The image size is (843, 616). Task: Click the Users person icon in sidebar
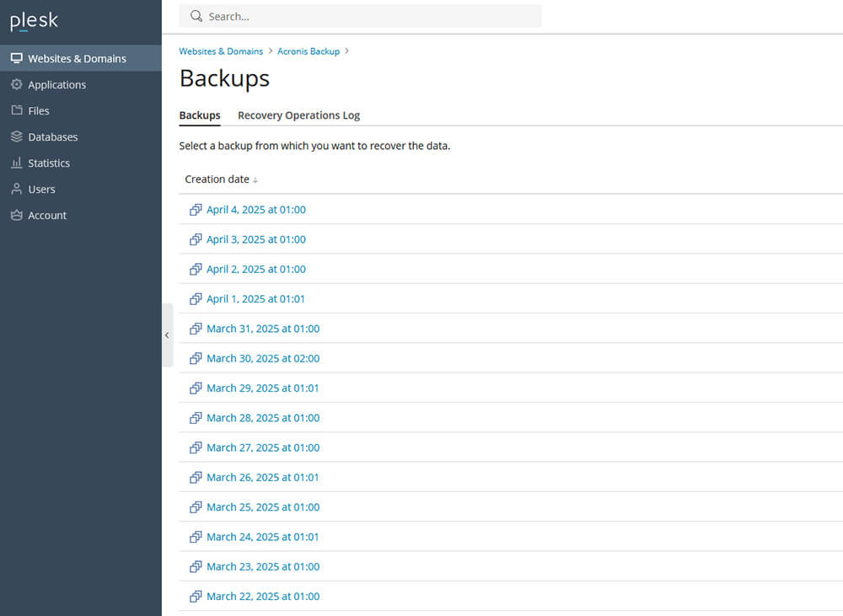[17, 189]
